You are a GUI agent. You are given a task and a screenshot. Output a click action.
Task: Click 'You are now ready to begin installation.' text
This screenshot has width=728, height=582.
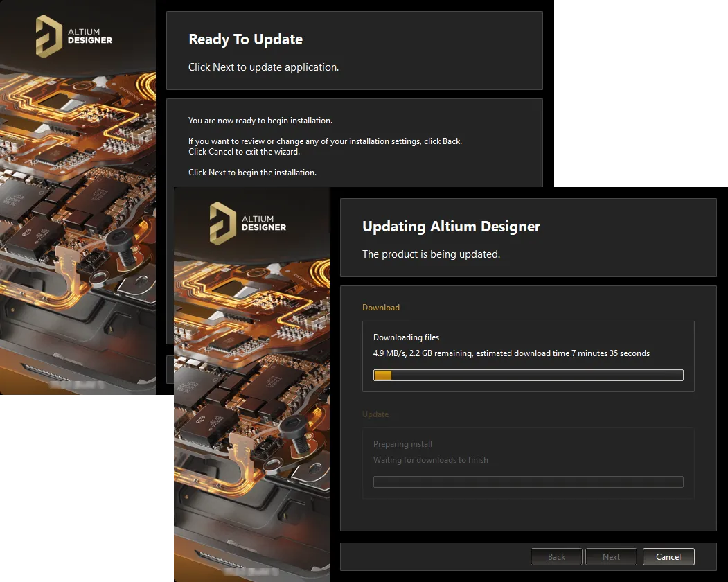click(x=260, y=121)
